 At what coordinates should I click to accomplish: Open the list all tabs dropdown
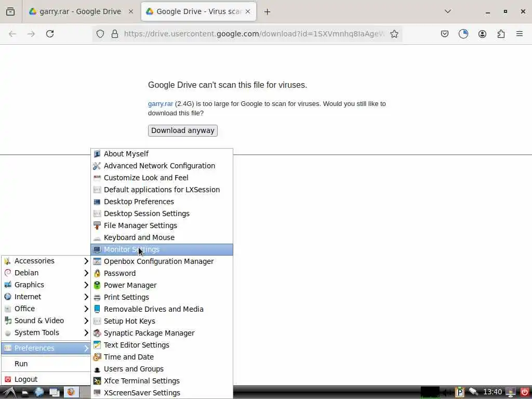coord(448,11)
